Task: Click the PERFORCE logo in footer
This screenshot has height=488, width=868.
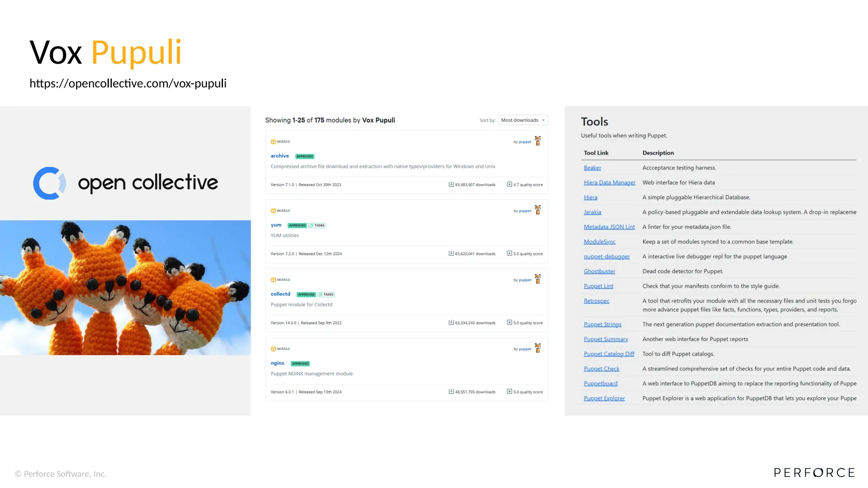Action: [814, 473]
